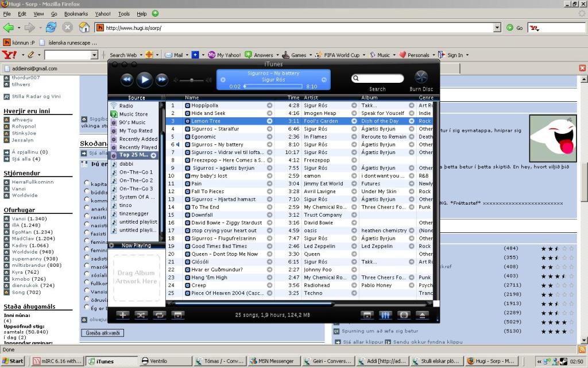Select the Music Store source in iTunes
This screenshot has height=368, width=588.
point(134,114)
